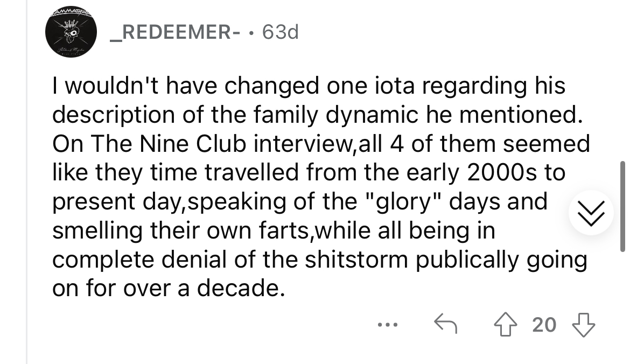Open the three-dot more options menu
Screen dimensions: 630x364
click(x=388, y=325)
